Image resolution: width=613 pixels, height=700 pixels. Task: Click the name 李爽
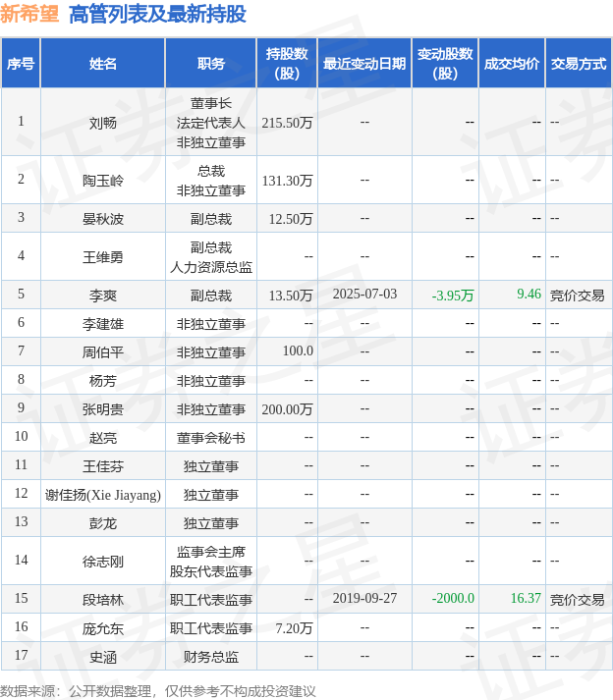tap(103, 296)
